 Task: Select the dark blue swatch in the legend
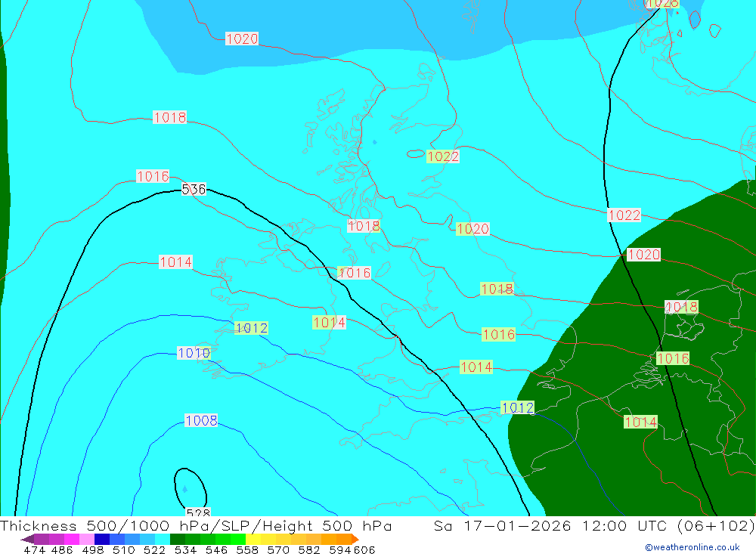pos(102,540)
